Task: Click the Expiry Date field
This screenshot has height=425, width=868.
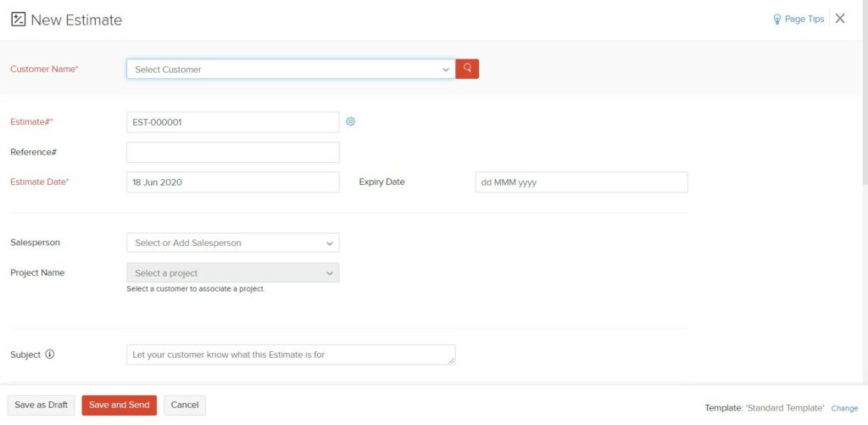Action: pos(581,182)
